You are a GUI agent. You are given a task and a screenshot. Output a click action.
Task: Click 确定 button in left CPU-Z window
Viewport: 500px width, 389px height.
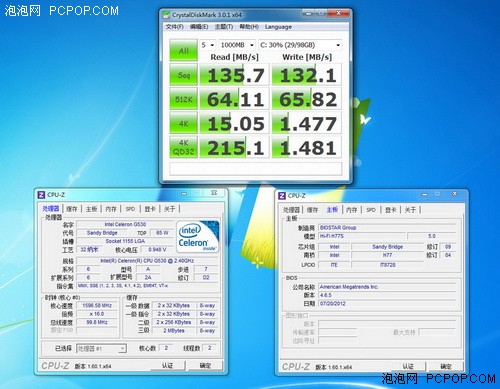pyautogui.click(x=205, y=366)
